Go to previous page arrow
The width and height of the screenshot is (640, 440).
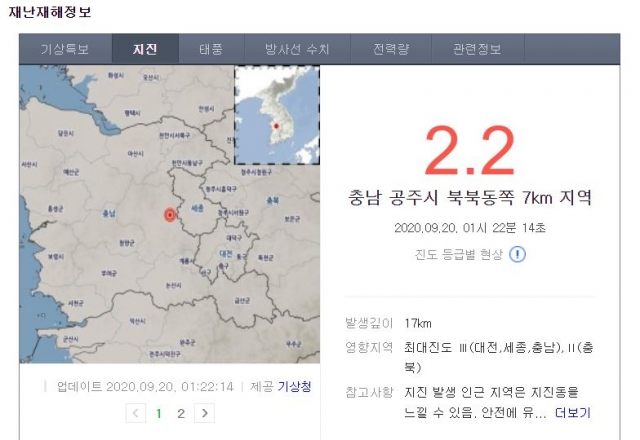point(136,413)
